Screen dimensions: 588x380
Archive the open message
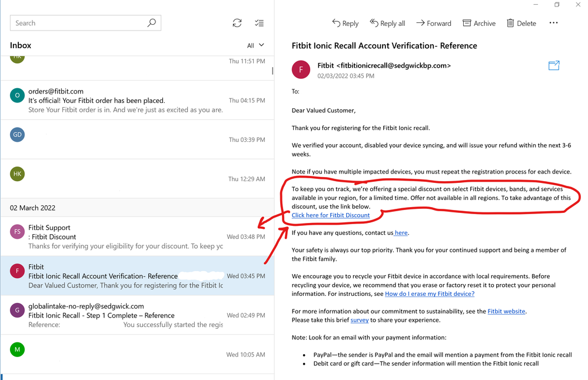pyautogui.click(x=479, y=23)
